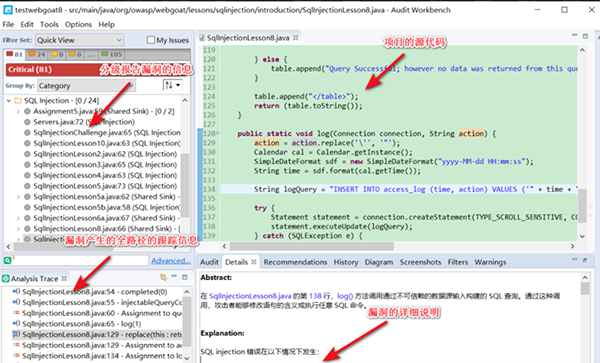Click the Analysis Trace panel settings icon
The width and height of the screenshot is (600, 363).
click(163, 277)
